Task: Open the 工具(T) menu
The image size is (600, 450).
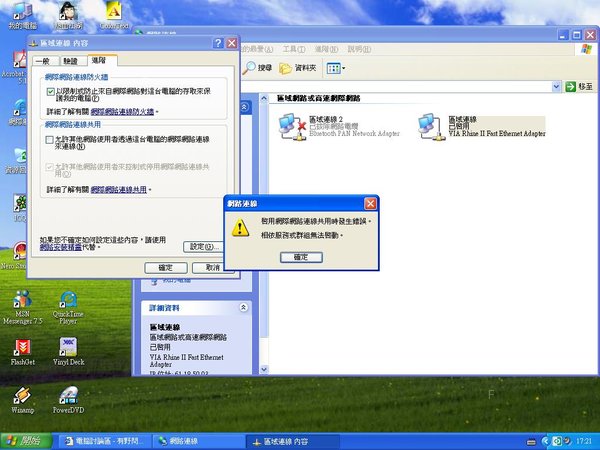Action: tap(294, 49)
